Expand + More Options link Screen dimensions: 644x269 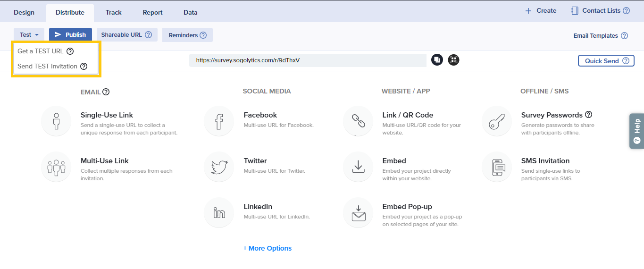268,248
